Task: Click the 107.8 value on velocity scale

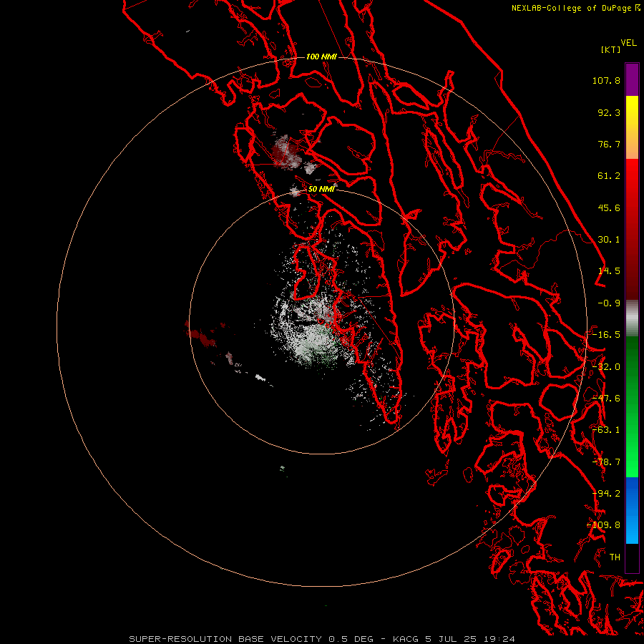Action: coord(606,80)
